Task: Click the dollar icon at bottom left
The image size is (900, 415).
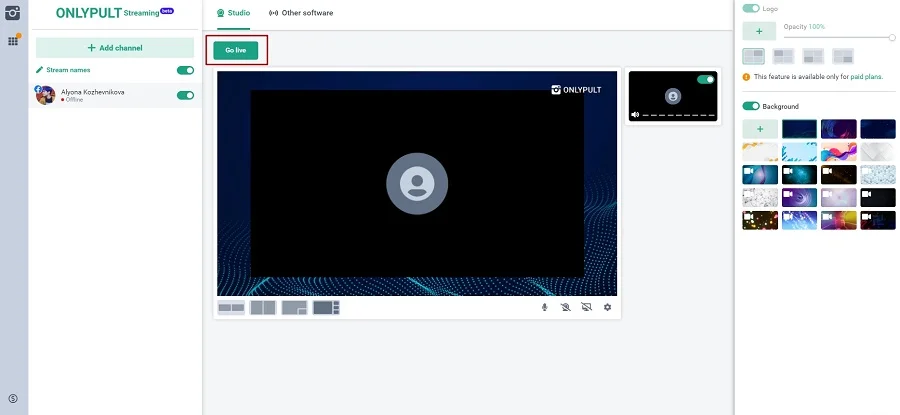Action: tap(13, 399)
